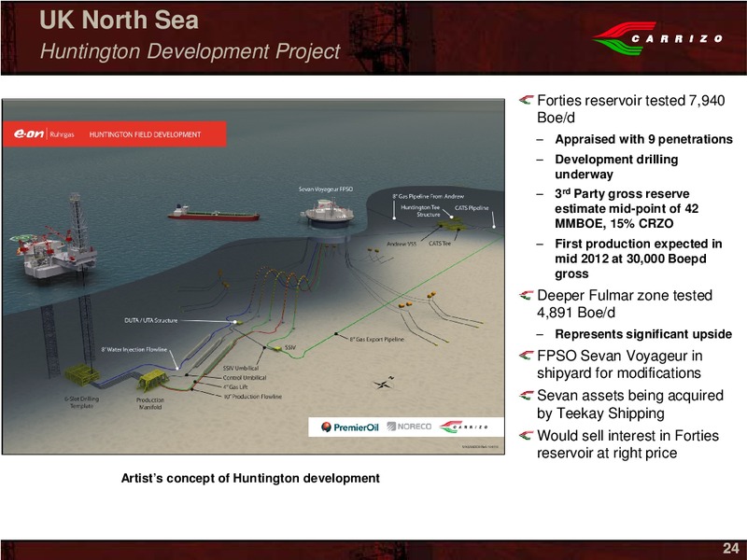The height and width of the screenshot is (560, 747).
Task: Click the 'Production Manifold' label
Action: [x=150, y=403]
